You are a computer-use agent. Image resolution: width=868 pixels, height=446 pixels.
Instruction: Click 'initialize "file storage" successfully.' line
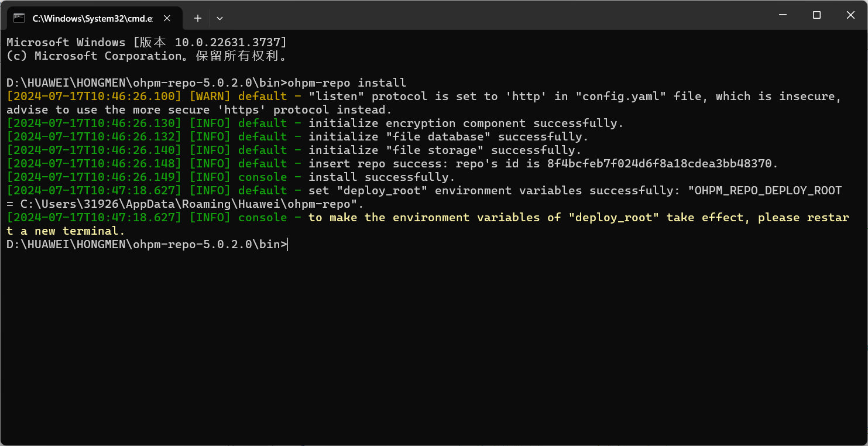point(445,150)
